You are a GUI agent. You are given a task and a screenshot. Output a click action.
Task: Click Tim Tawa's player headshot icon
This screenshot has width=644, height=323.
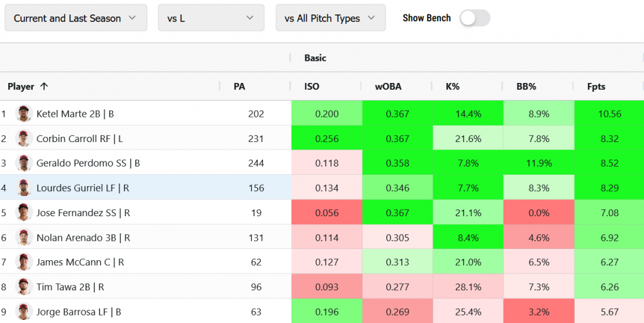(x=24, y=287)
